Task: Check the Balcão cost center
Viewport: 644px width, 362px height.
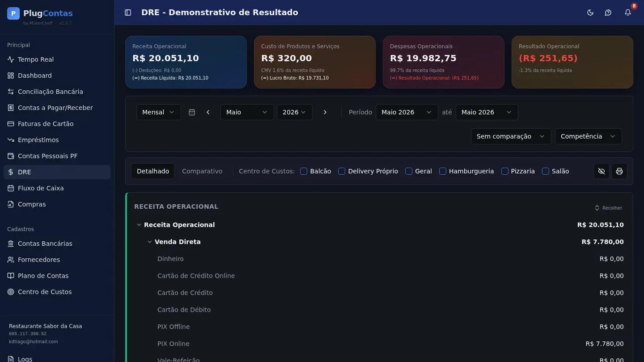Action: [x=304, y=171]
